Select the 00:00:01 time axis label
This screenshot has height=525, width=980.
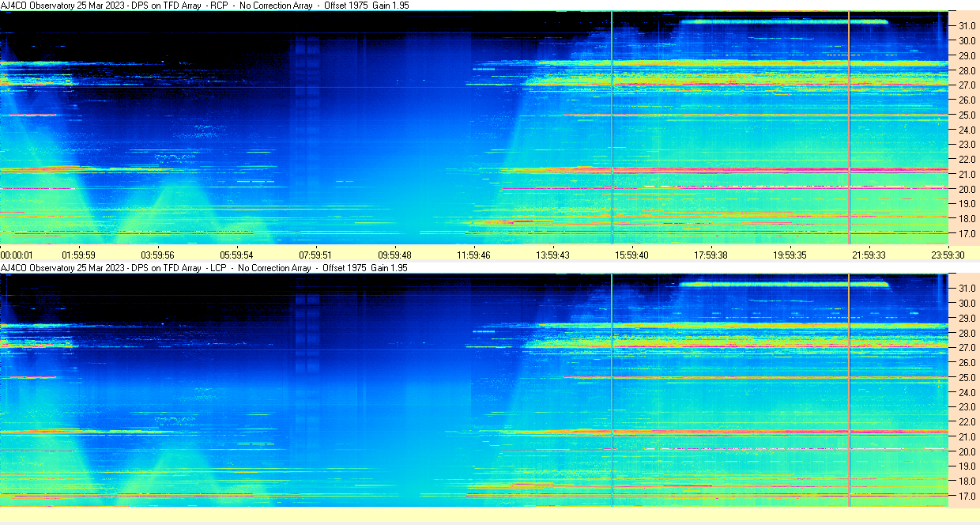pos(17,255)
